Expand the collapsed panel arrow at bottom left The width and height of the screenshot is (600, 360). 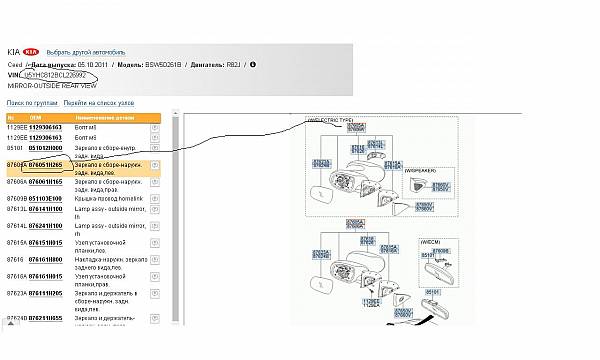coord(11,324)
